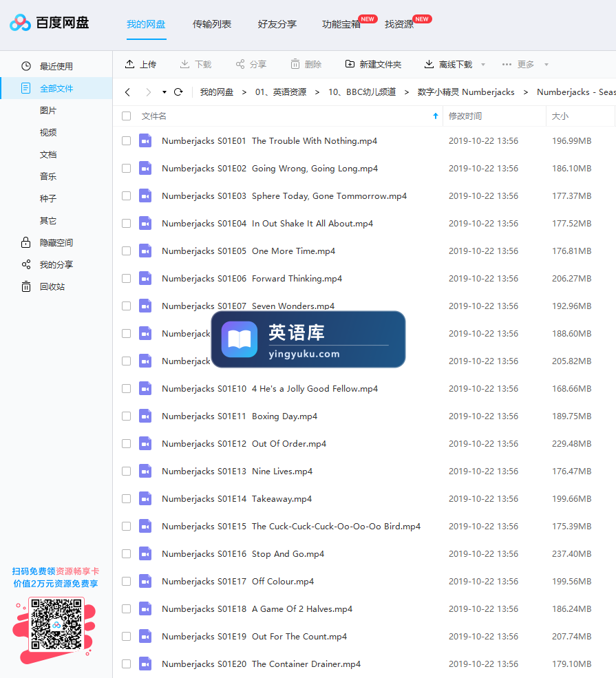The height and width of the screenshot is (678, 616).
Task: Open the 功能宝箱 tab
Action: click(x=341, y=24)
